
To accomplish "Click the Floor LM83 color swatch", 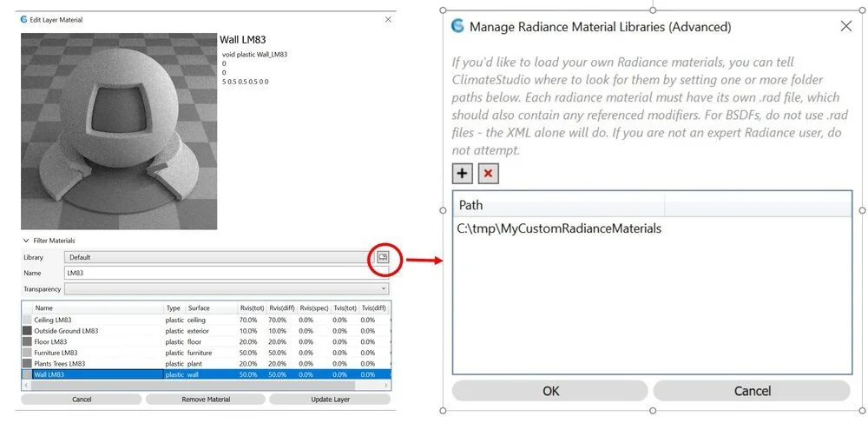I will click(x=27, y=341).
